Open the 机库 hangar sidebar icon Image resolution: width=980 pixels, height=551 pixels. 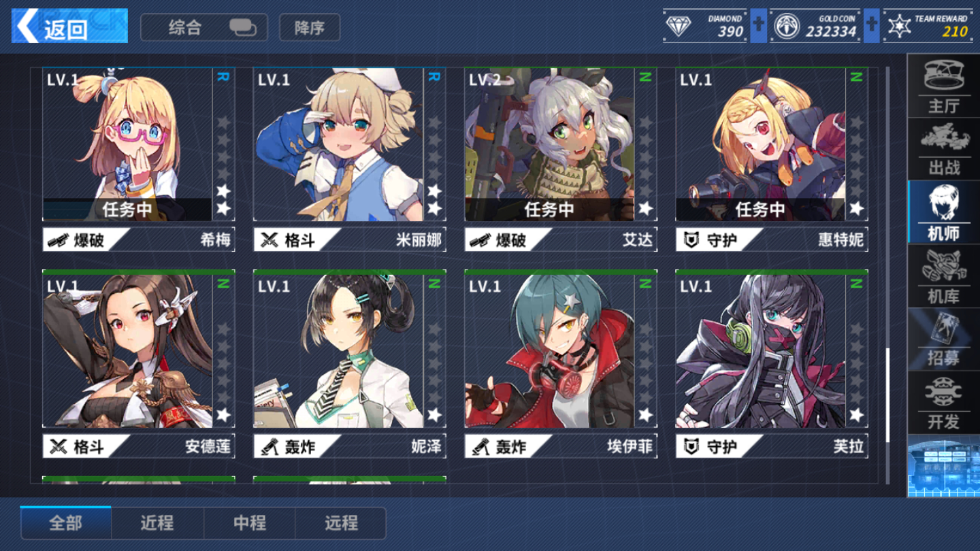click(x=943, y=275)
